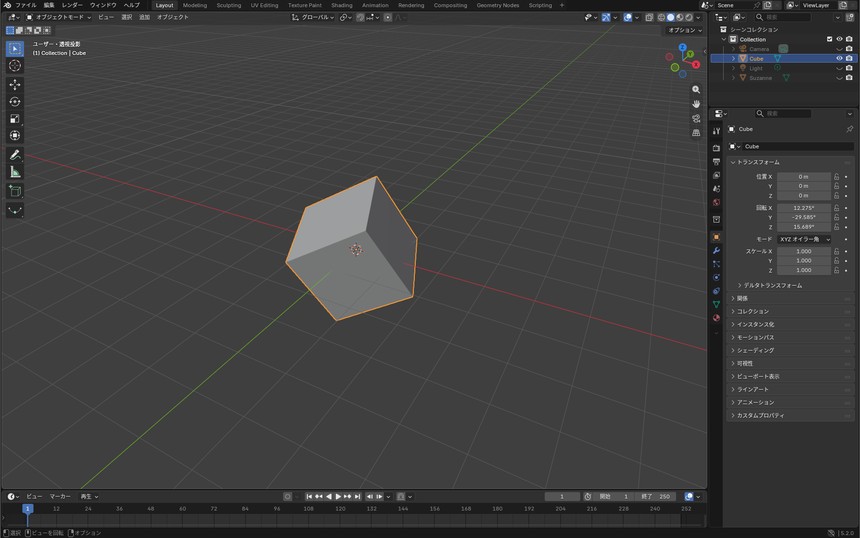860x538 pixels.
Task: Select the Measure tool
Action: [x=15, y=172]
